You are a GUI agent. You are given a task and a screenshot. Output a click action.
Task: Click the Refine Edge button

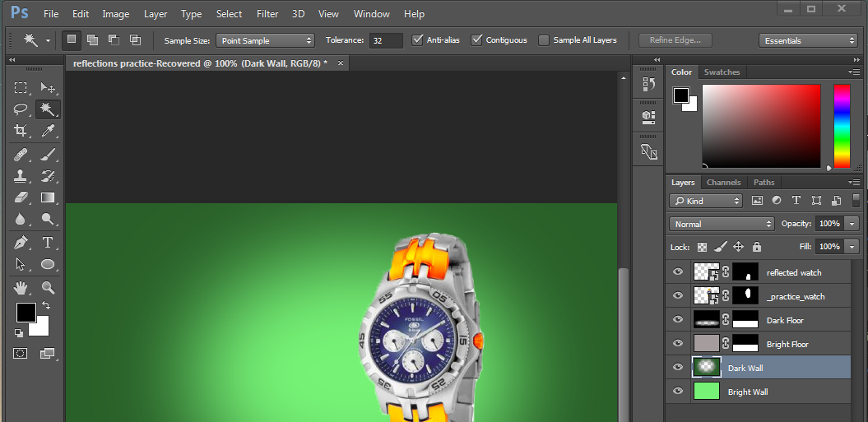click(x=675, y=39)
